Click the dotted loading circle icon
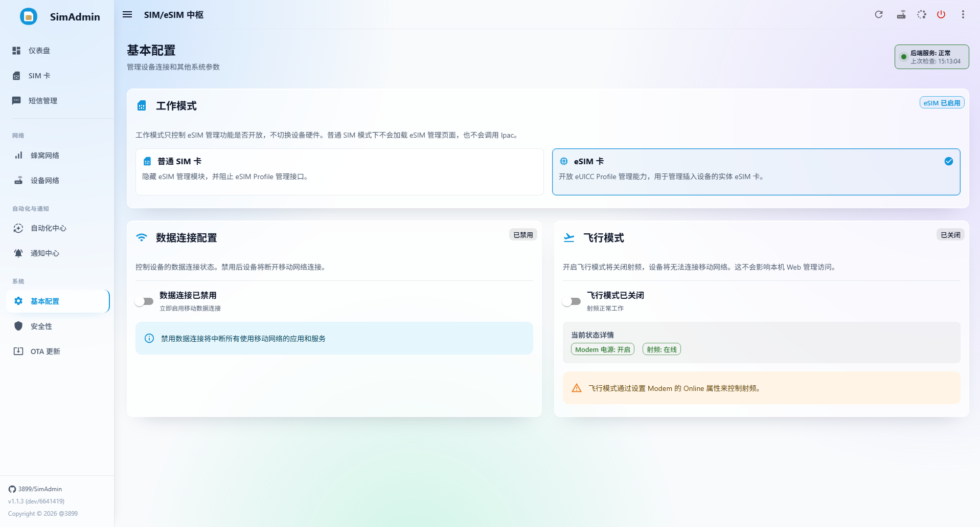The image size is (980, 527). [922, 14]
